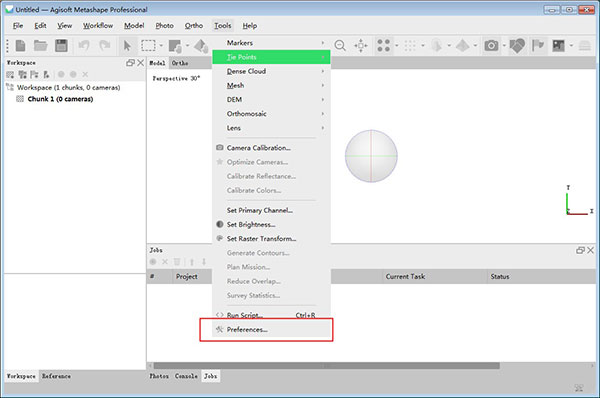Expand the Markers submenu
The image size is (600, 398).
(271, 43)
